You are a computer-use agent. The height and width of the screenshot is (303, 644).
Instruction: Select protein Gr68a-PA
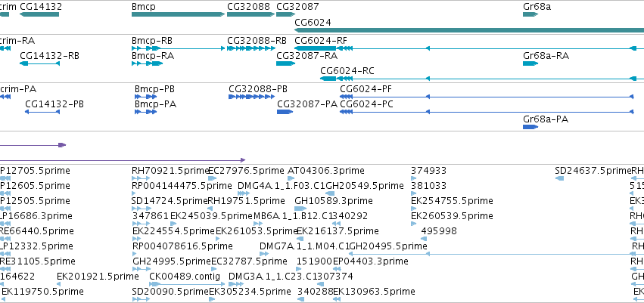tap(530, 127)
